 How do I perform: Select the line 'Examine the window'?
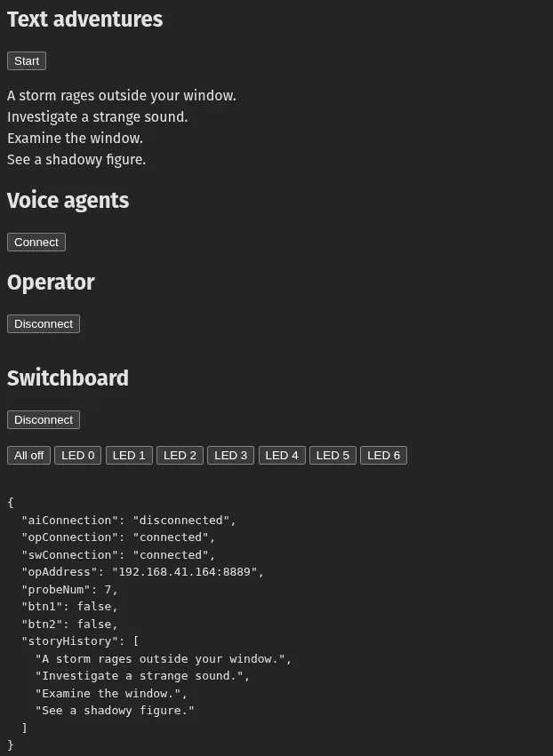tap(75, 138)
